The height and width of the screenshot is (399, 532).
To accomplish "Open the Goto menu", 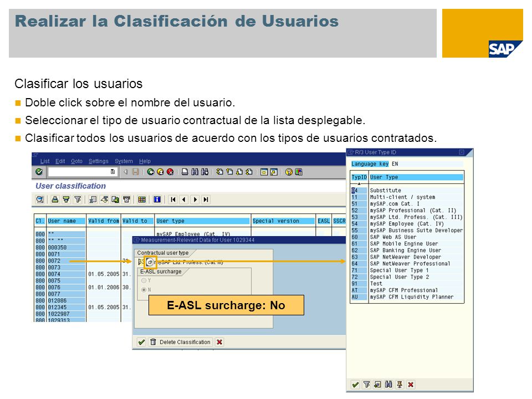I will click(76, 161).
